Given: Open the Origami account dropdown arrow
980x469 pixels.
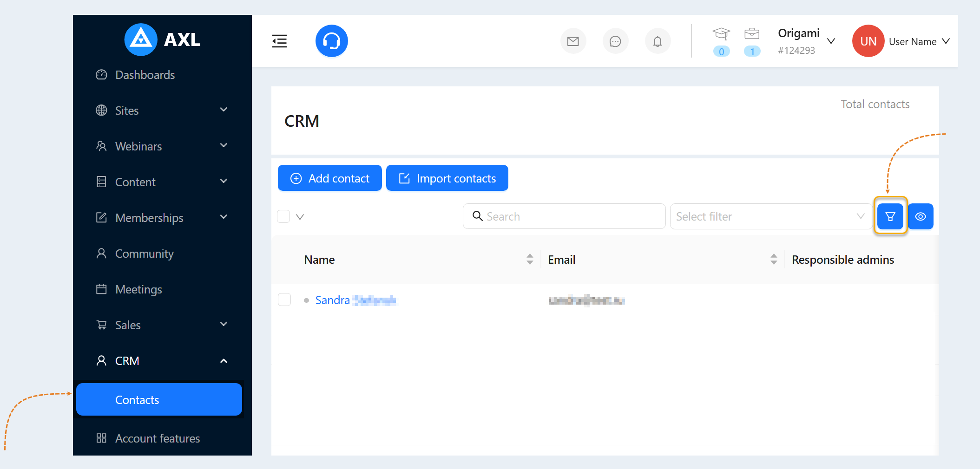Looking at the screenshot, I should (x=831, y=41).
